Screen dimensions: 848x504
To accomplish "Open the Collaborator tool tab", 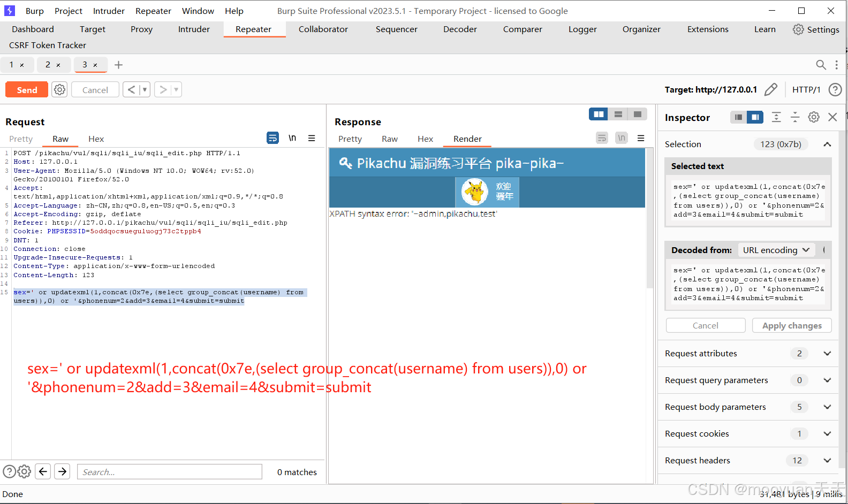I will pos(323,29).
